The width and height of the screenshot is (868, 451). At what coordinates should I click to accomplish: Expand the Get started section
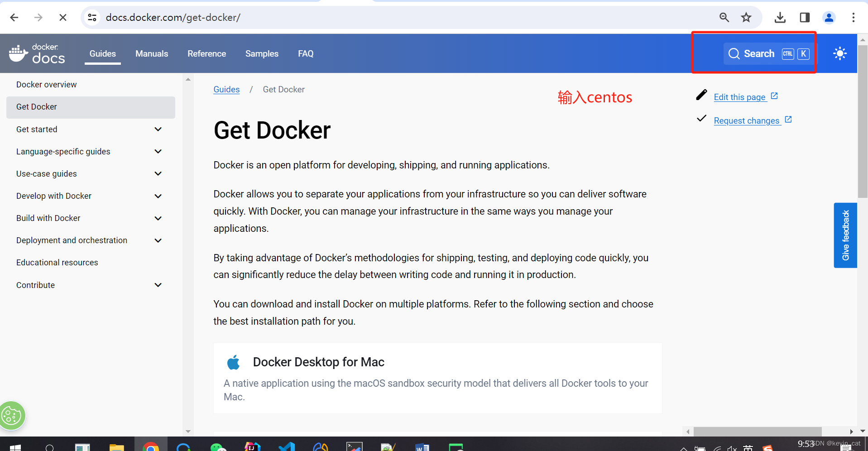[158, 130]
